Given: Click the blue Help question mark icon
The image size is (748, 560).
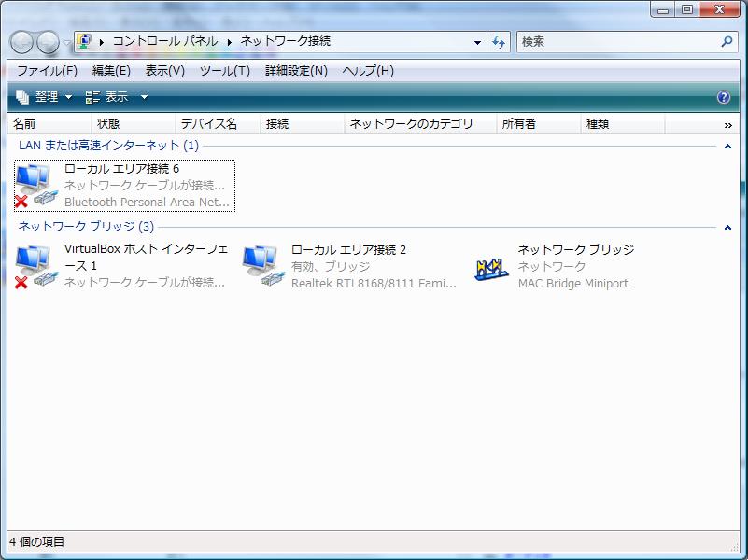Looking at the screenshot, I should (x=723, y=97).
